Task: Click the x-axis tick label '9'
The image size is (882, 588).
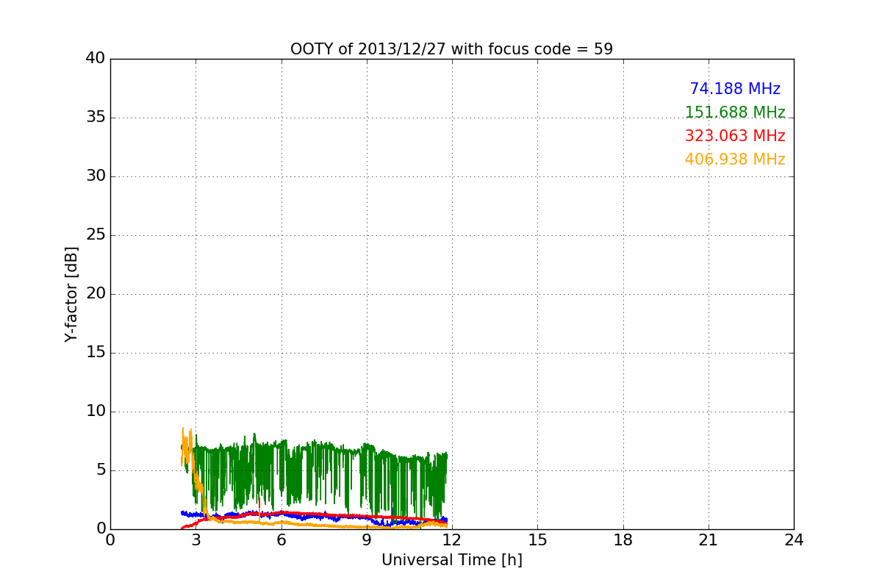Action: click(367, 540)
